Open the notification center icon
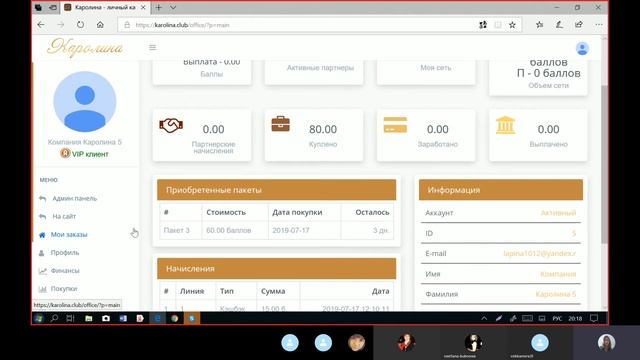Viewport: 640px width, 360px height. [594, 318]
